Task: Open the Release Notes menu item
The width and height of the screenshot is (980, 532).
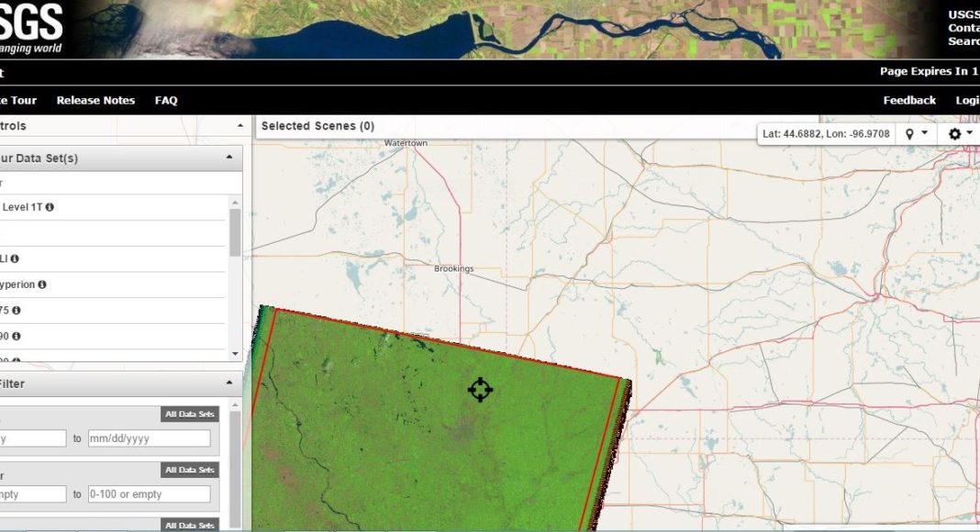Action: [95, 100]
